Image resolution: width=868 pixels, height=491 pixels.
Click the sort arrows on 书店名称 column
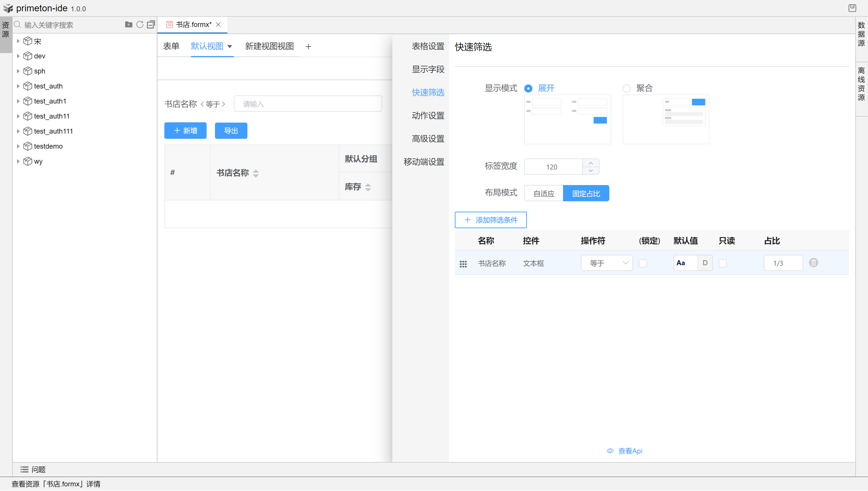256,173
